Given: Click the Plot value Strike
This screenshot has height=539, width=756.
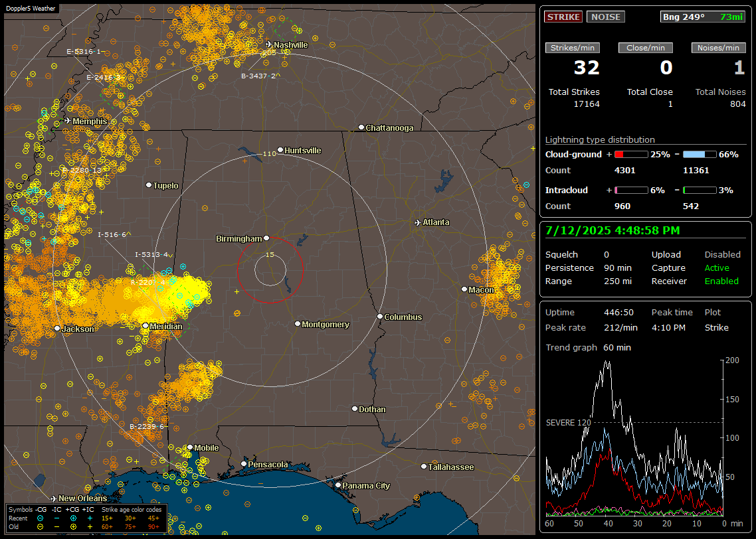Looking at the screenshot, I should (x=716, y=327).
